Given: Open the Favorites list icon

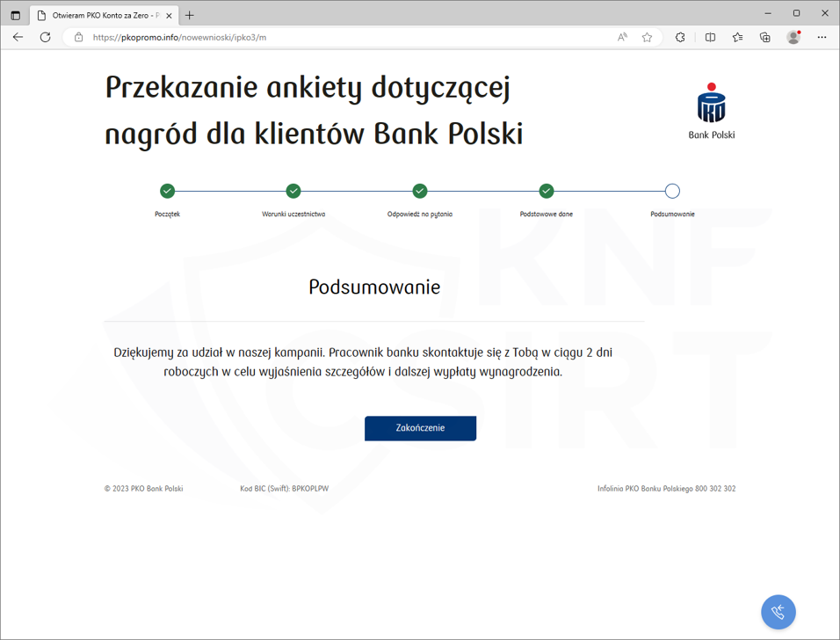Looking at the screenshot, I should 737,37.
